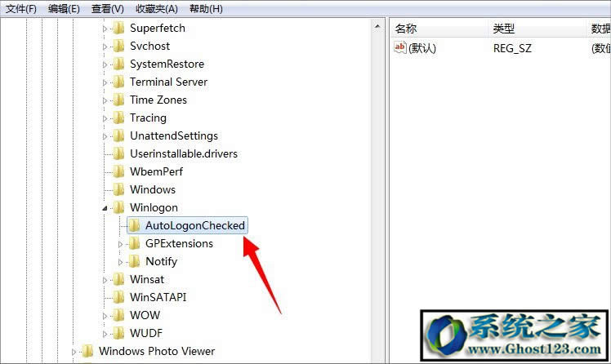Click the WbemPerf folder icon
Image resolution: width=611 pixels, height=364 pixels.
pos(118,171)
